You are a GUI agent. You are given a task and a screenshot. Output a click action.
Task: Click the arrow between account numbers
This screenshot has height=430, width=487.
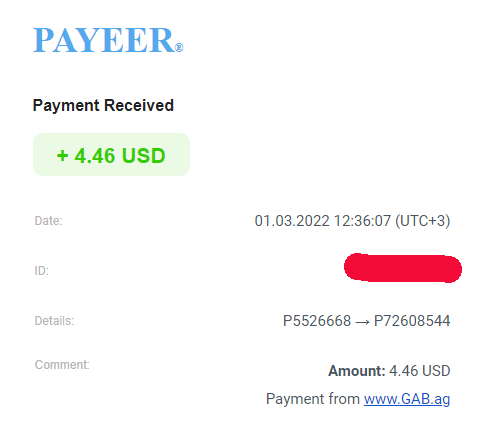363,322
